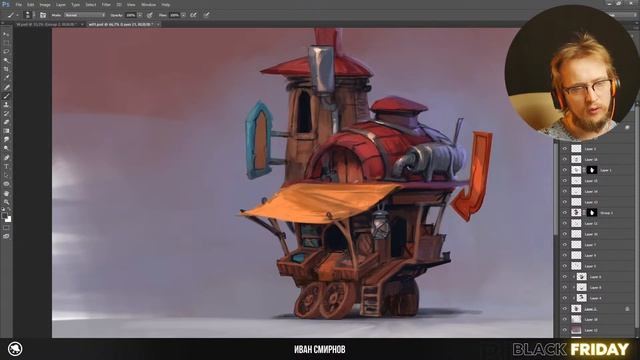Select the Smudge/Blur tool

click(6, 140)
